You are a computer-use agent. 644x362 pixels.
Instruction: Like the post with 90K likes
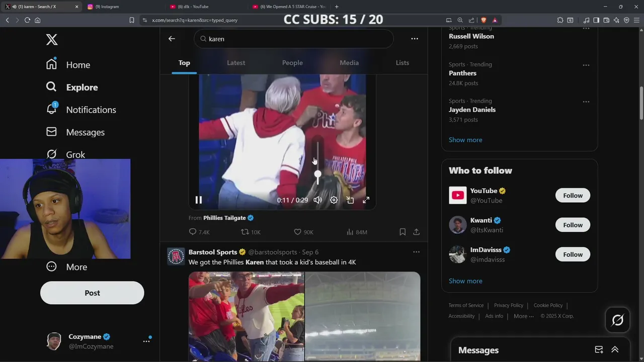[x=303, y=232]
